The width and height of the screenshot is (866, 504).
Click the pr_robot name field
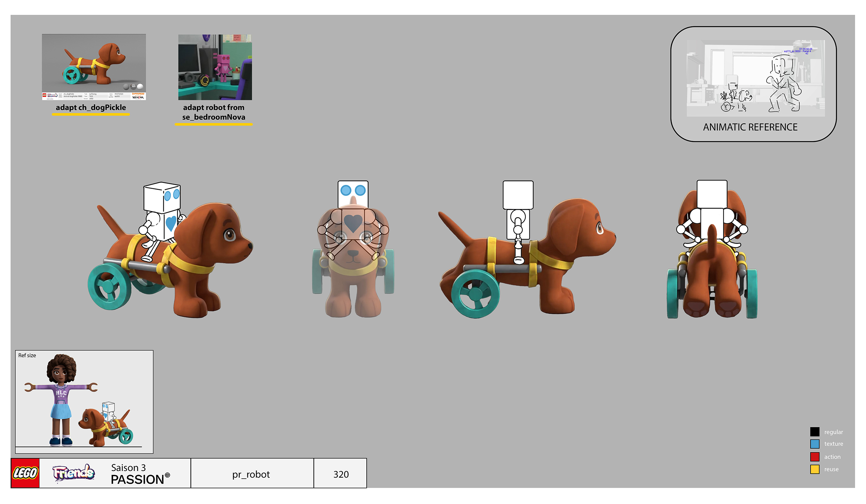click(252, 474)
